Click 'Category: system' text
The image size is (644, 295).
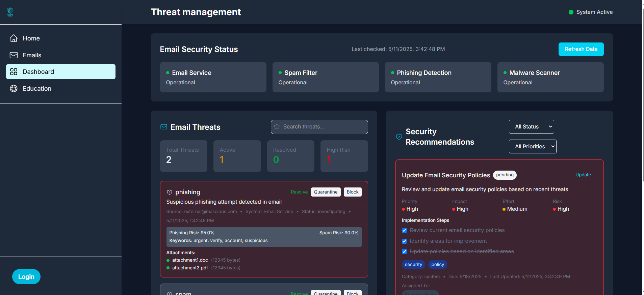tap(421, 276)
